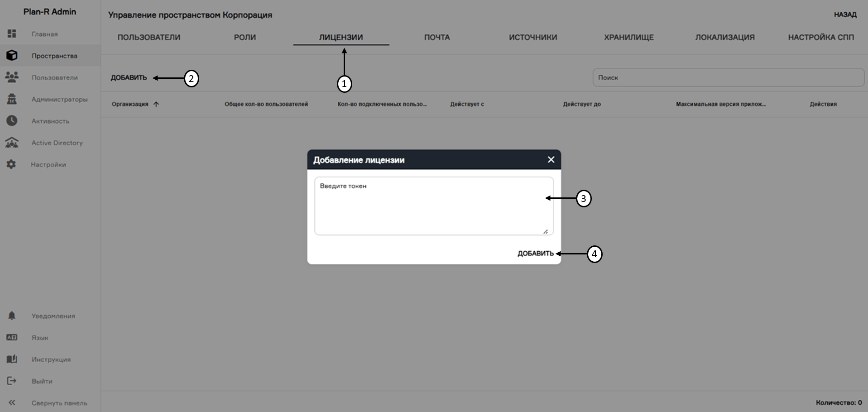Click the Выйти logout icon
Viewport: 868px width, 412px height.
tap(12, 381)
